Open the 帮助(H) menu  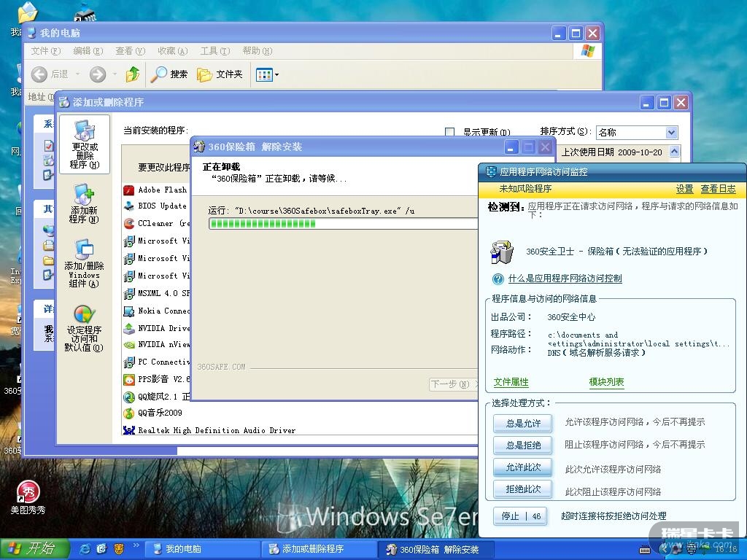pos(258,51)
